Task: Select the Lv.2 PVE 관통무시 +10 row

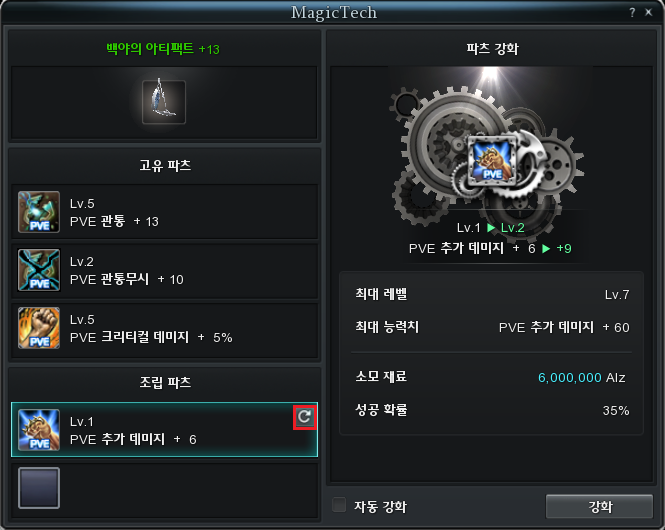Action: click(x=165, y=271)
